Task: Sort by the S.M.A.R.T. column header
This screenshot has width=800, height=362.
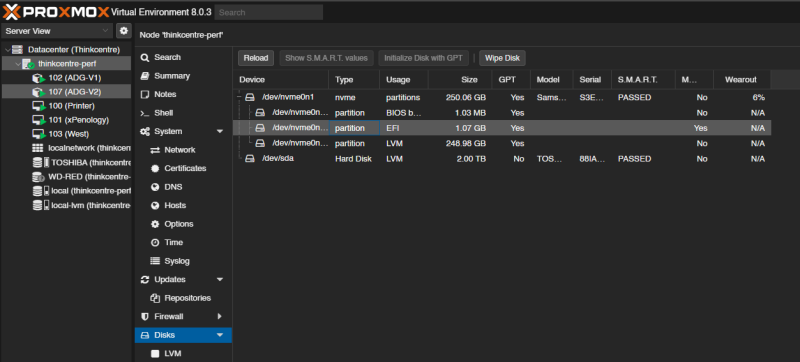Action: click(643, 80)
